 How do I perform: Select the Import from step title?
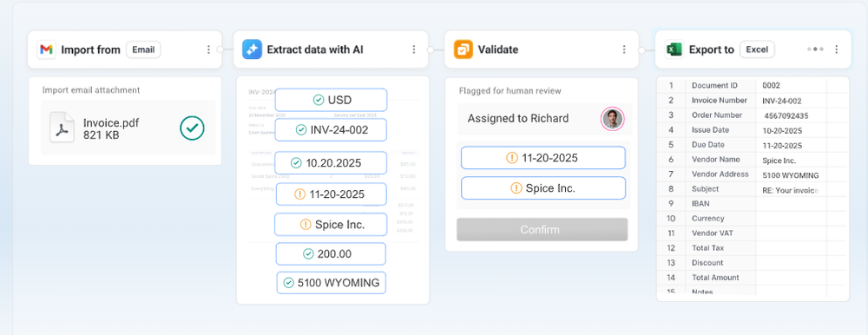[x=91, y=49]
